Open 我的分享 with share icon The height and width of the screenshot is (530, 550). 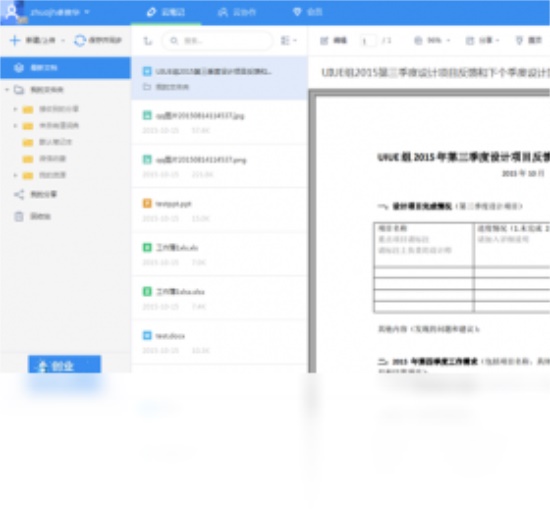coord(35,194)
